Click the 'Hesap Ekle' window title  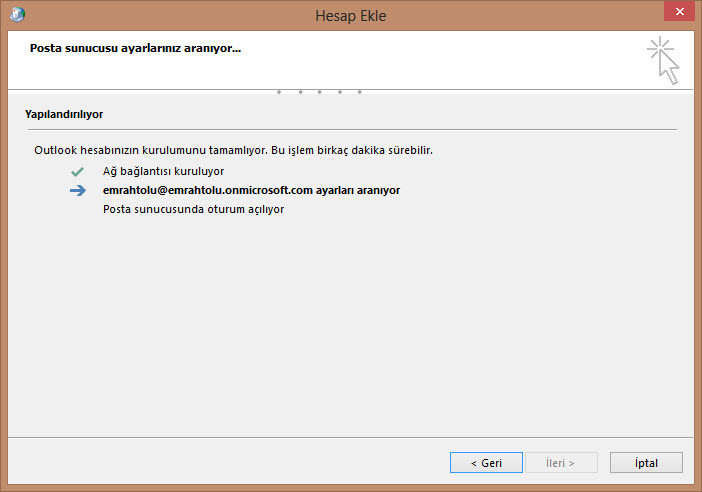click(x=351, y=16)
